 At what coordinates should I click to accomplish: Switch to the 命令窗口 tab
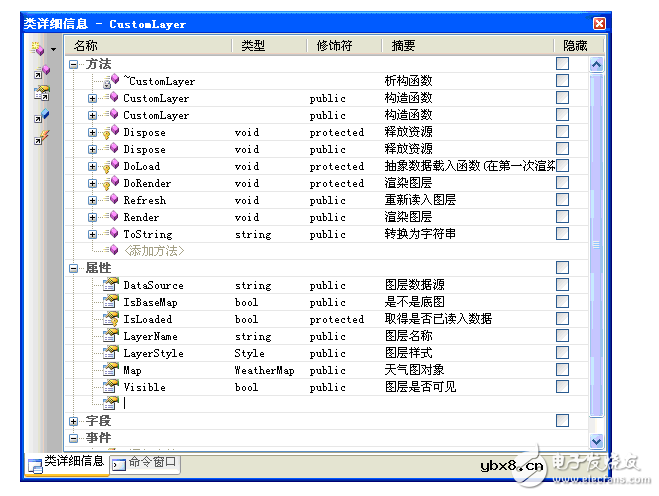[x=145, y=463]
